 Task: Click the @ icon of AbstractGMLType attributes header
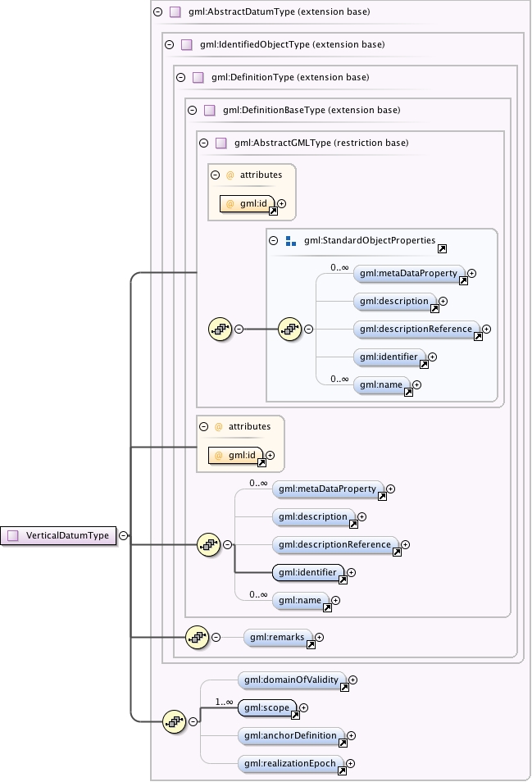click(230, 175)
